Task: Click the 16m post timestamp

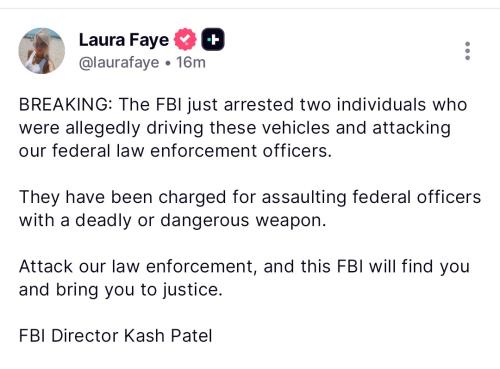Action: [x=191, y=62]
